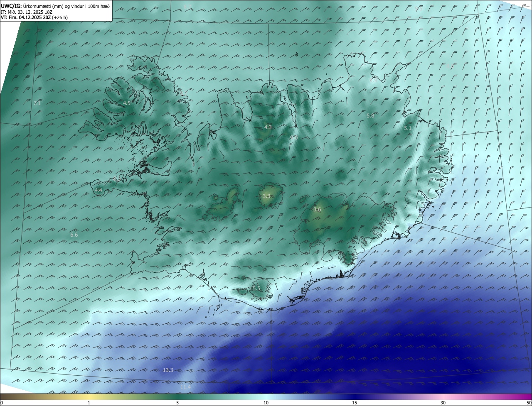Image resolution: width=532 pixels, height=406 pixels.
Task: Click the initial time line 'IT: Mið. 03. 12. 2025 18Z'
Action: 26,12
